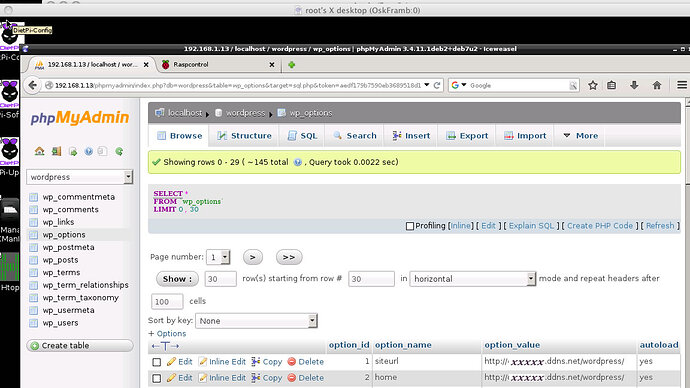Screen dimensions: 690x388
Task: Open the Insert tab
Action: pos(411,135)
